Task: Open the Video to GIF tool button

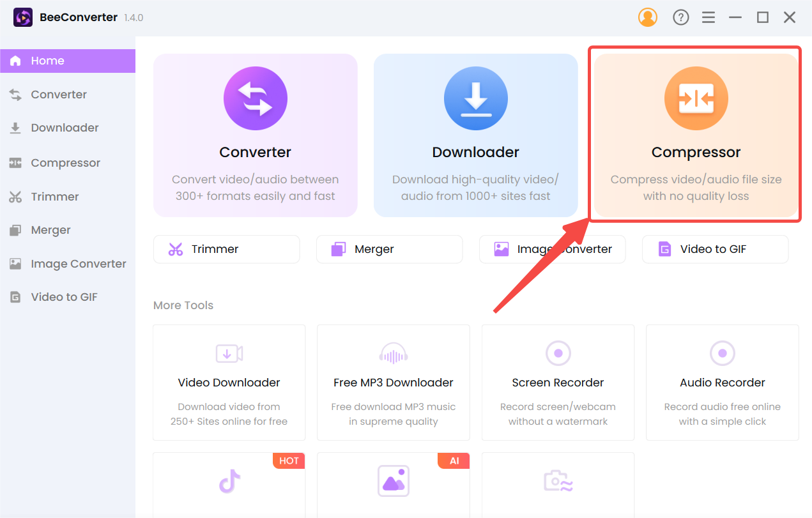Action: 715,249
